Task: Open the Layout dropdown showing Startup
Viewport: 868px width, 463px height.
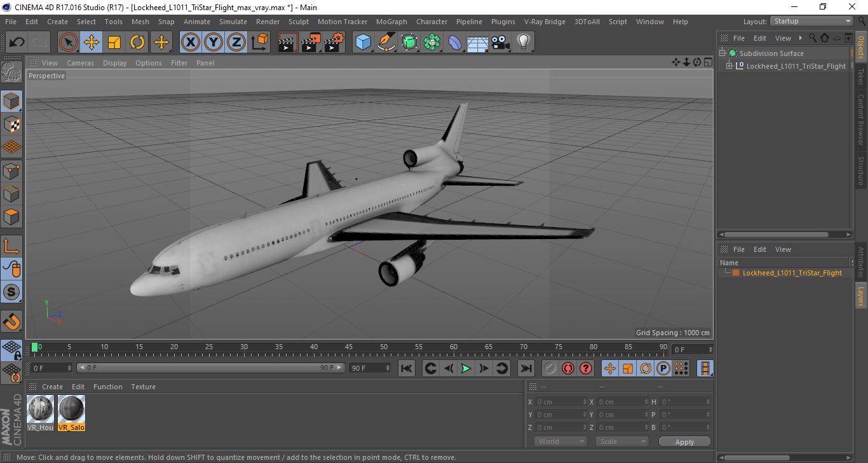Action: click(811, 21)
